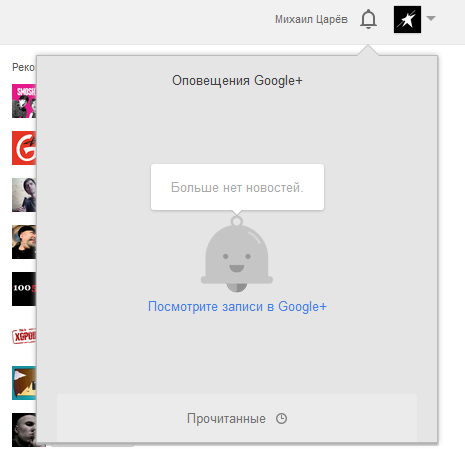Show the Прочитанные notifications section
Screen dimensions: 465x449
click(x=237, y=418)
